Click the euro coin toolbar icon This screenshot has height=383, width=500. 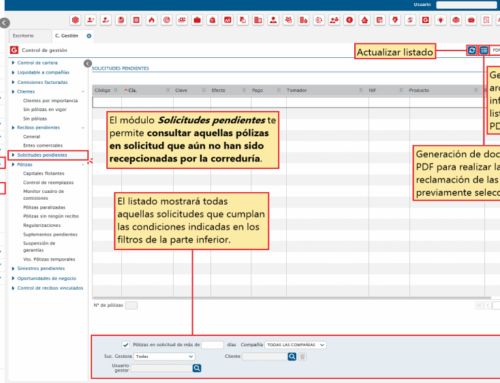[x=349, y=20]
